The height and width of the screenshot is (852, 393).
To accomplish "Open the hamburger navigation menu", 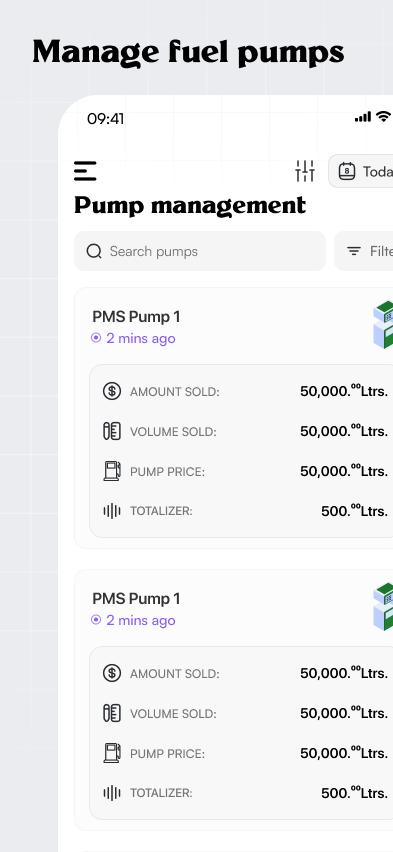I will coord(85,171).
